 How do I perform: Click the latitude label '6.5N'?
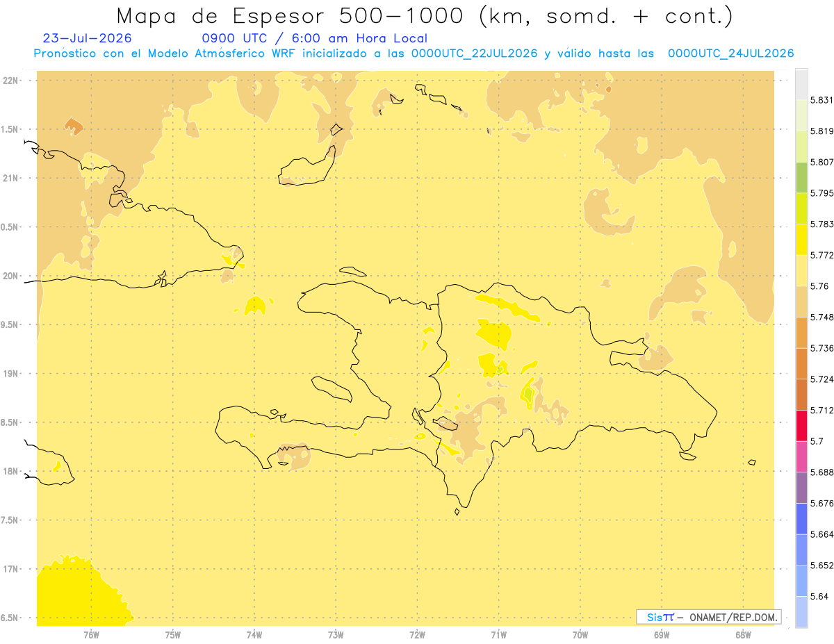coord(9,618)
